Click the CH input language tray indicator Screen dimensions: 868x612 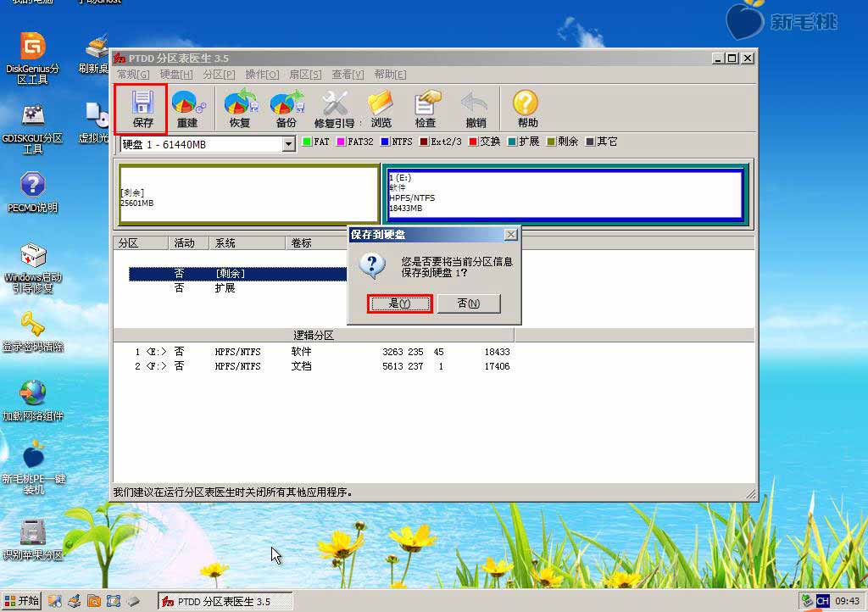tap(823, 601)
